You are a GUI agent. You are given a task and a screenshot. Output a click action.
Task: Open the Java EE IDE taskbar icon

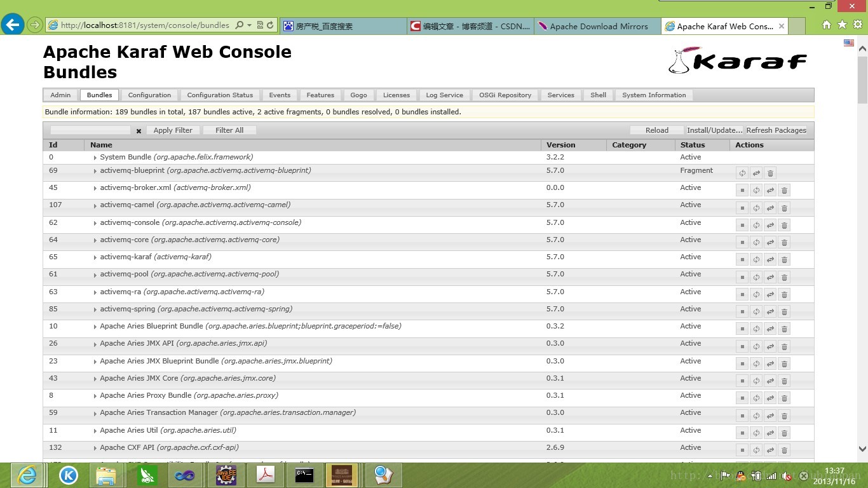(226, 475)
